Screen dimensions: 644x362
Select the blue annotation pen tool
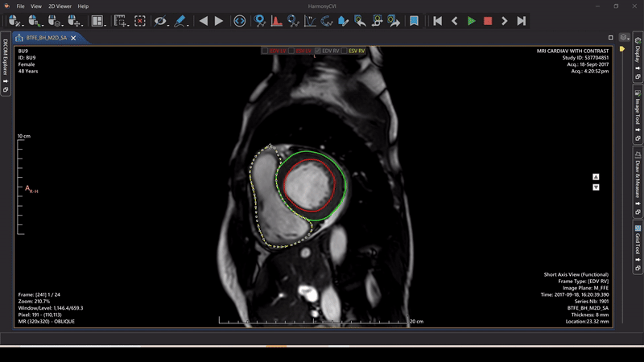click(180, 21)
